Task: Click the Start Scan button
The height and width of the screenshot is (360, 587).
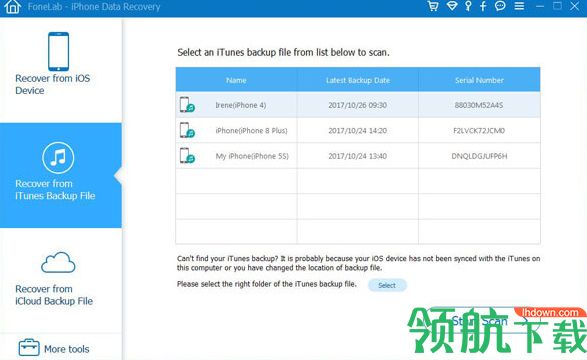Action: coord(483,321)
